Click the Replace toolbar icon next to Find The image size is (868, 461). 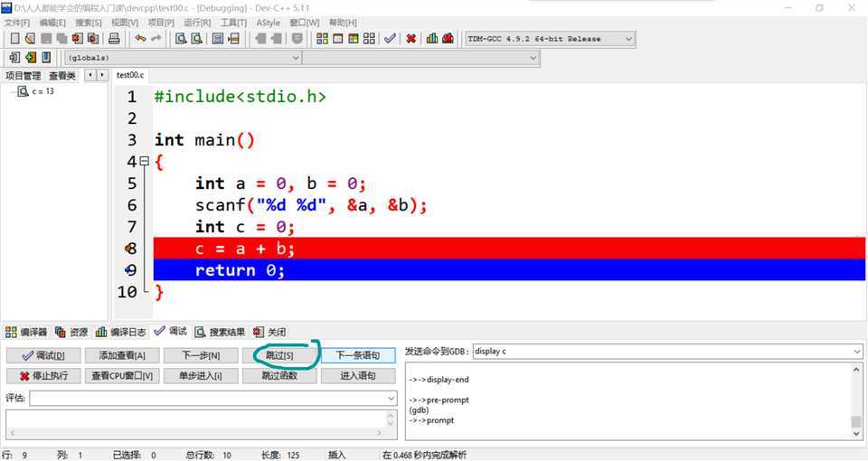point(196,38)
